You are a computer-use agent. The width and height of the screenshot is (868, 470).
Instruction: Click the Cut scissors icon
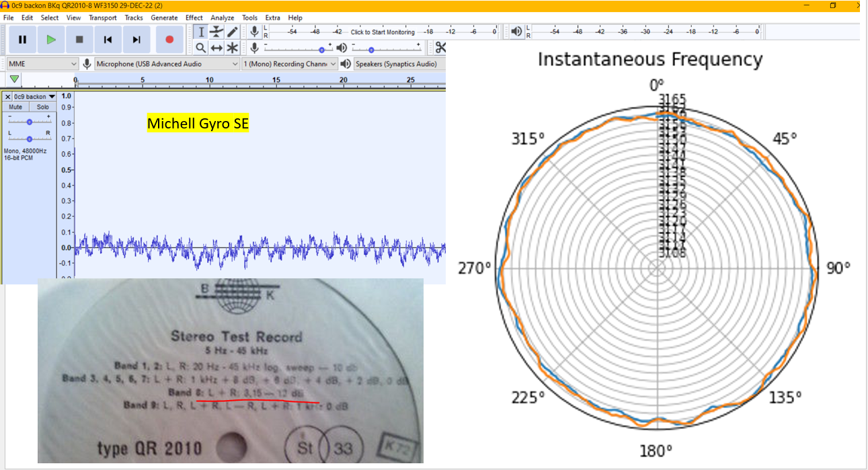440,48
